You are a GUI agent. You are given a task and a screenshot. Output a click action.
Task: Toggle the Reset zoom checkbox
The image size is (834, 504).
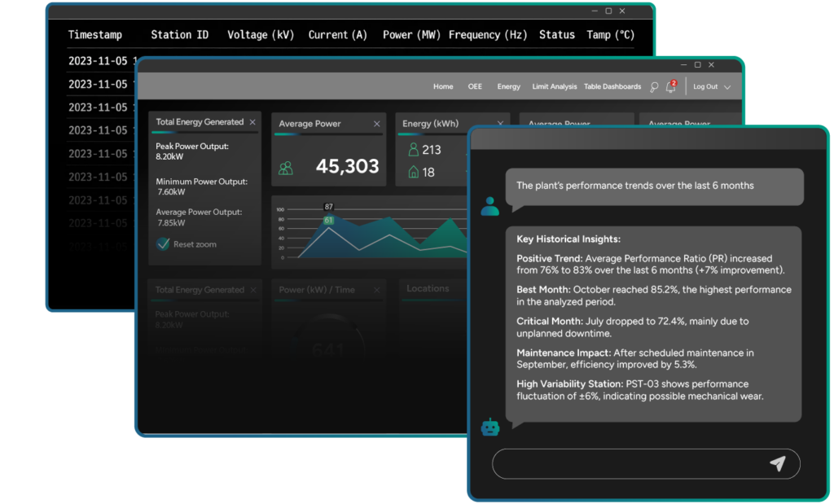coord(163,243)
